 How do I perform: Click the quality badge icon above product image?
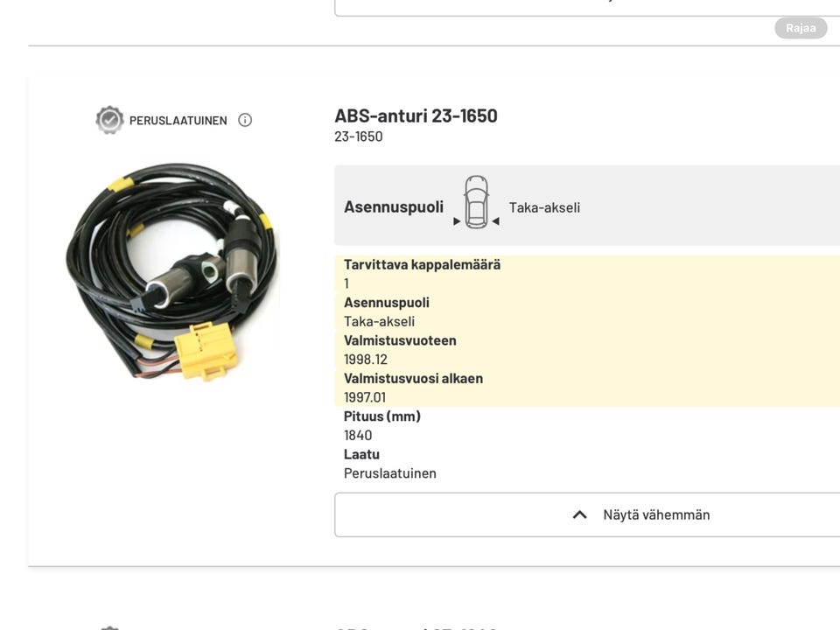(109, 120)
